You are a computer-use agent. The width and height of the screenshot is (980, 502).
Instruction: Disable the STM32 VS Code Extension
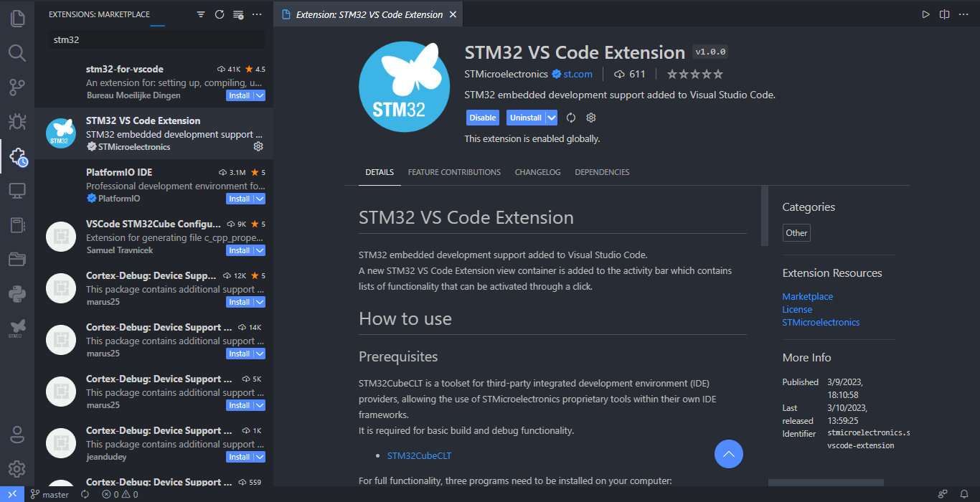point(482,117)
